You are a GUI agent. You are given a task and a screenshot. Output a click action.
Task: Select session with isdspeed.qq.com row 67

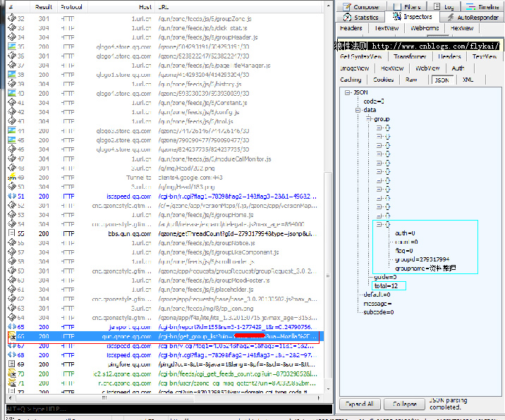point(165,345)
